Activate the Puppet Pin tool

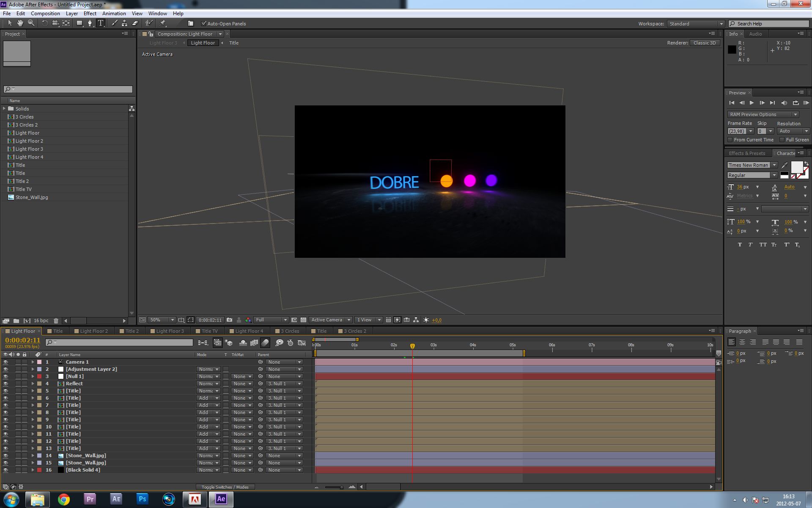pos(163,23)
